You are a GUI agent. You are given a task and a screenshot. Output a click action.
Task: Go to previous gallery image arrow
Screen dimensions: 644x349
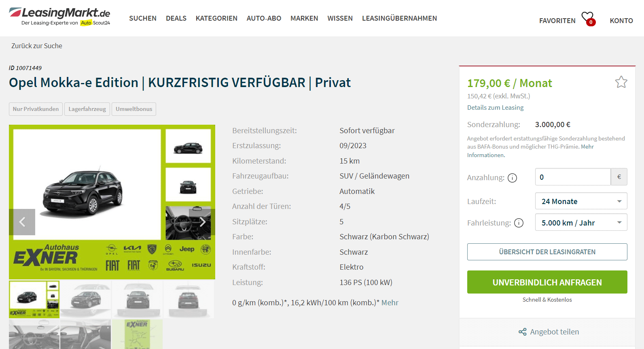[x=22, y=222]
